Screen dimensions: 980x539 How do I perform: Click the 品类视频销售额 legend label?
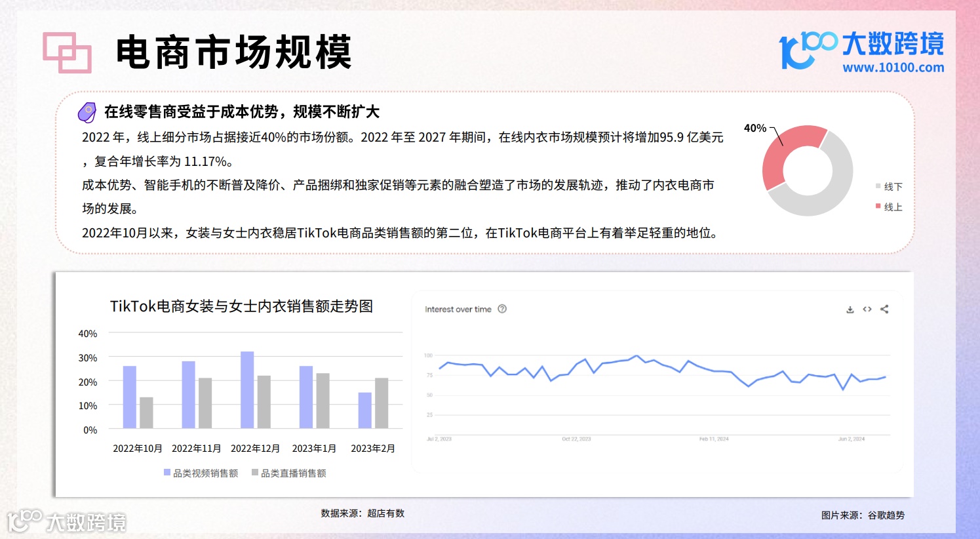point(206,473)
